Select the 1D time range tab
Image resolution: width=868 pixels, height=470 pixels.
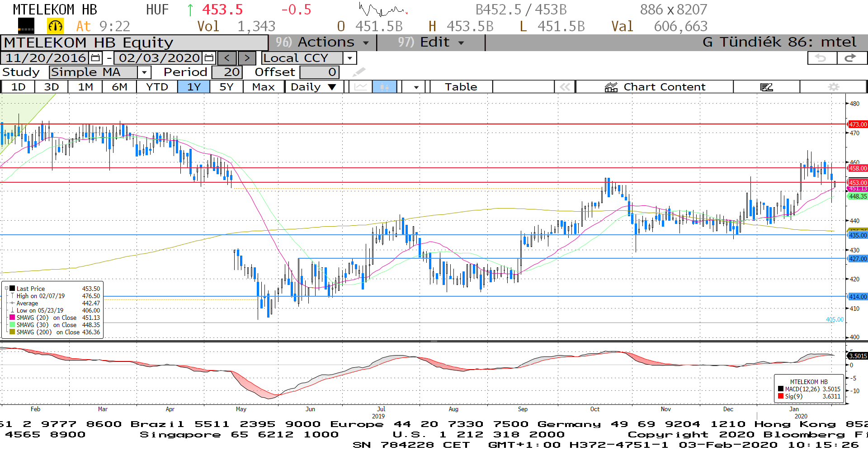pos(19,87)
